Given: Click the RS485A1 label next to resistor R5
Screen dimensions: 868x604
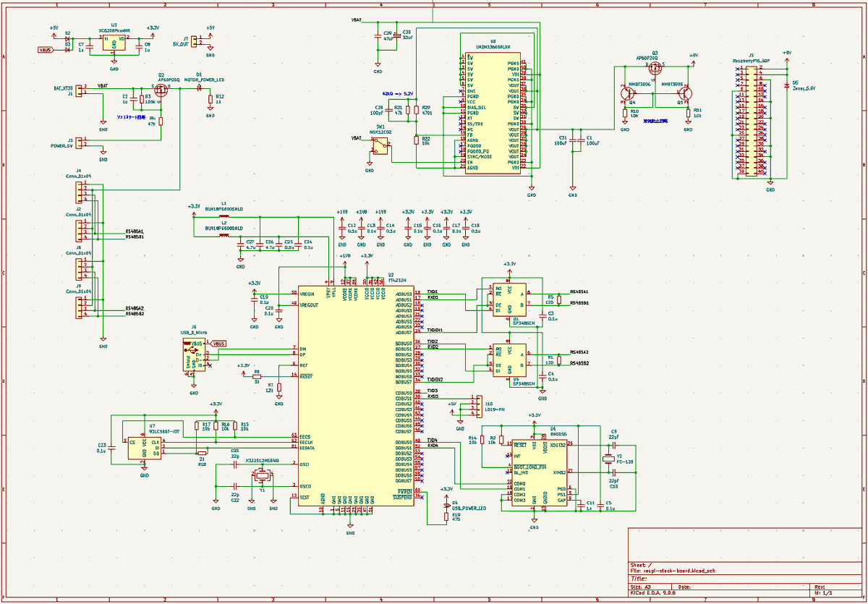Looking at the screenshot, I should point(579,292).
